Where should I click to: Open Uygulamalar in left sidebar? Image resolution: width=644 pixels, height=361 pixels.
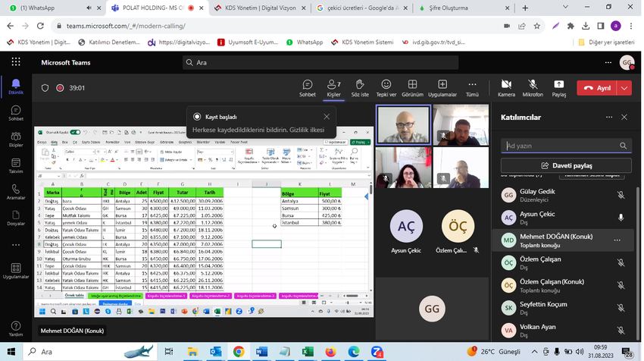point(16,272)
